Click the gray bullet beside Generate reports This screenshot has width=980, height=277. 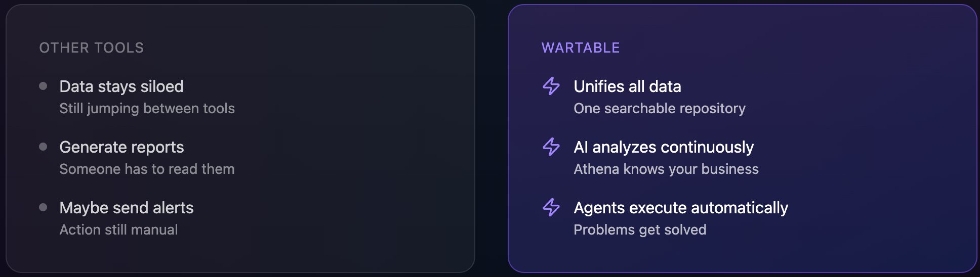pyautogui.click(x=43, y=147)
